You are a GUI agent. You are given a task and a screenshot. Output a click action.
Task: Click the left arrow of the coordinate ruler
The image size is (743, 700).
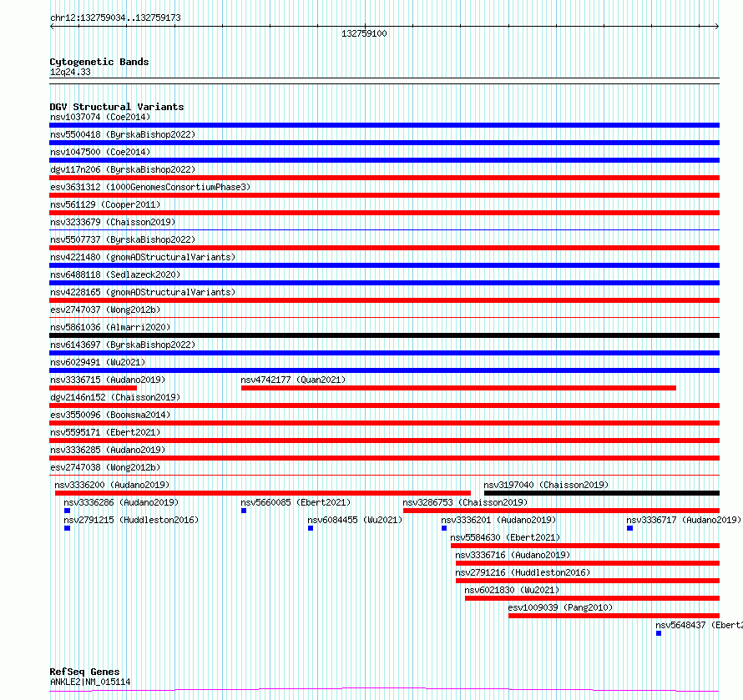click(52, 27)
